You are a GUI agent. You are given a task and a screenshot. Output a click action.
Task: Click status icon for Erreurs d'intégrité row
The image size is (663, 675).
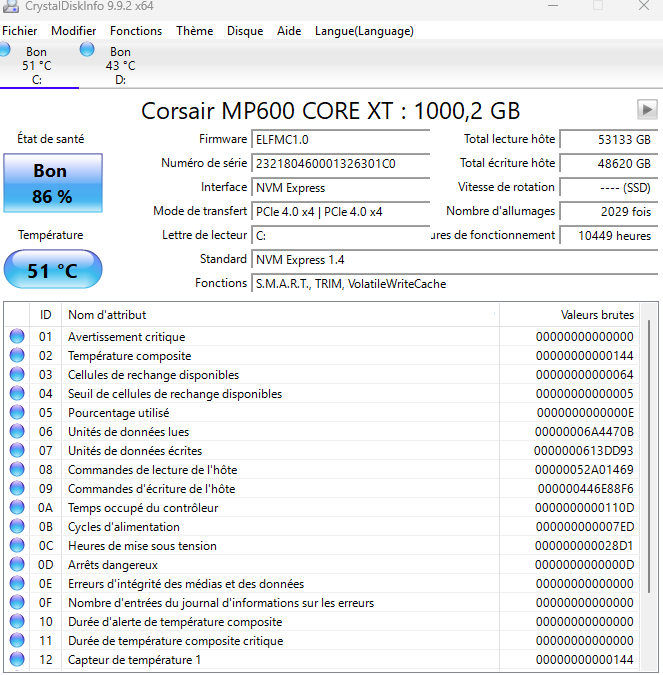coord(17,583)
